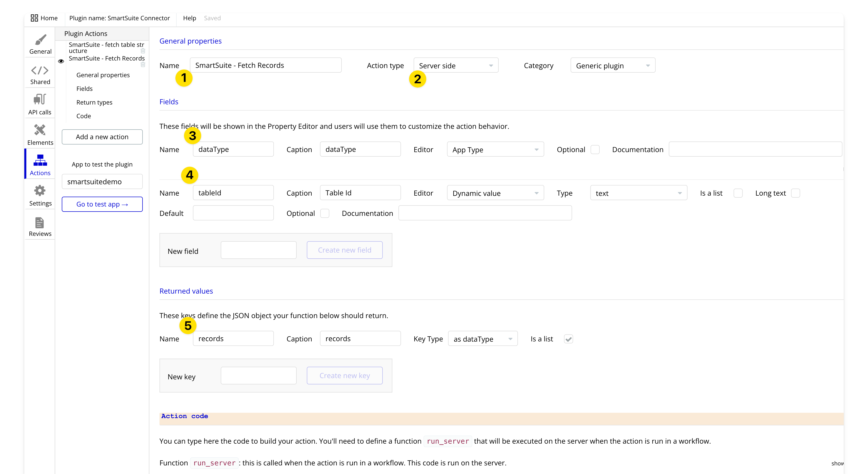
Task: Click Go to test app button
Action: (102, 204)
